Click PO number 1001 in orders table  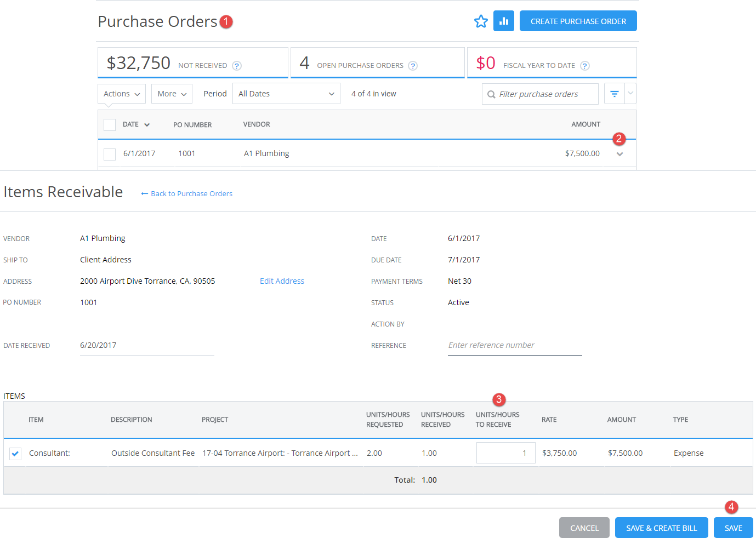pyautogui.click(x=186, y=153)
